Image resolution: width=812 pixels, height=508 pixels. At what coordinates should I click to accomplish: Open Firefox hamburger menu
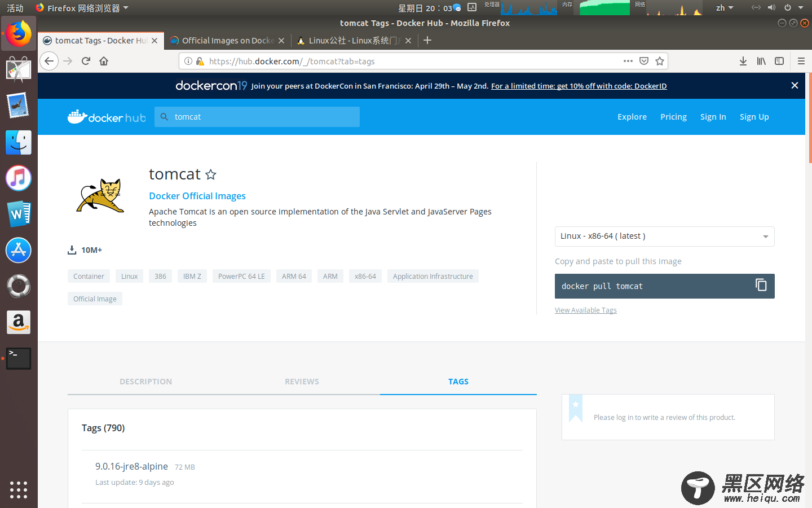801,61
